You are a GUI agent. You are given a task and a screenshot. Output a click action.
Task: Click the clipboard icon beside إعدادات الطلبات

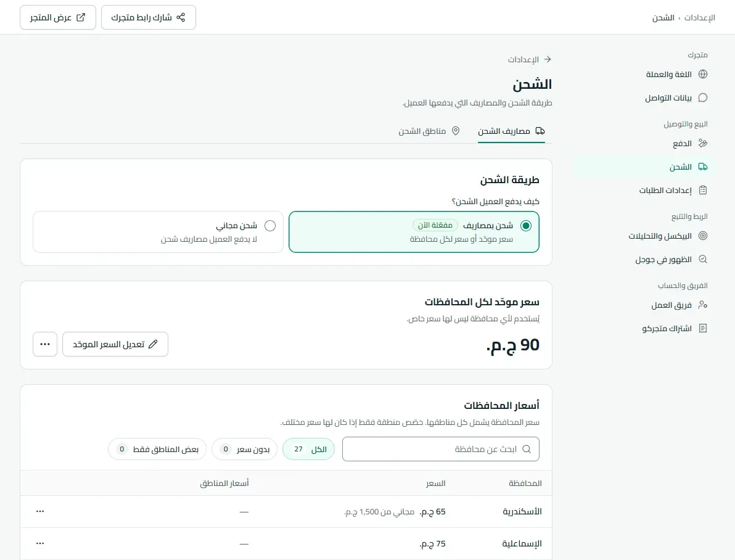703,190
